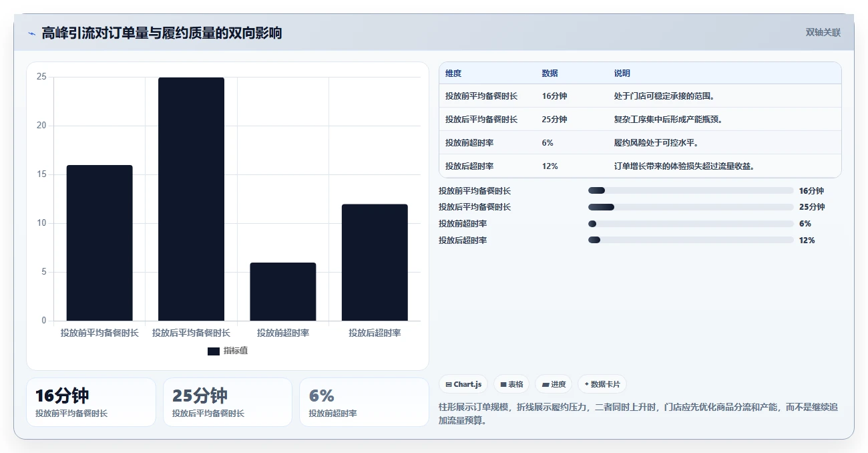The height and width of the screenshot is (453, 868).
Task: Click description 订单增长带来的体验损失超过流量收益。
Action: tap(684, 166)
